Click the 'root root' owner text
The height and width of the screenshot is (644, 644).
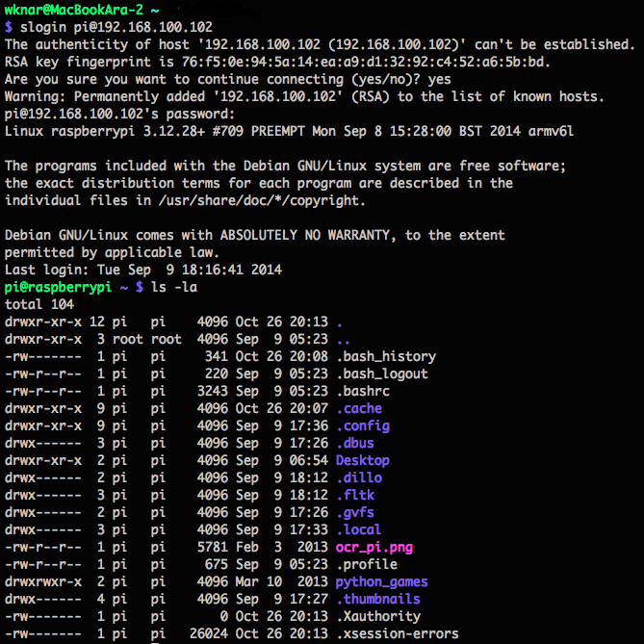[x=146, y=339]
